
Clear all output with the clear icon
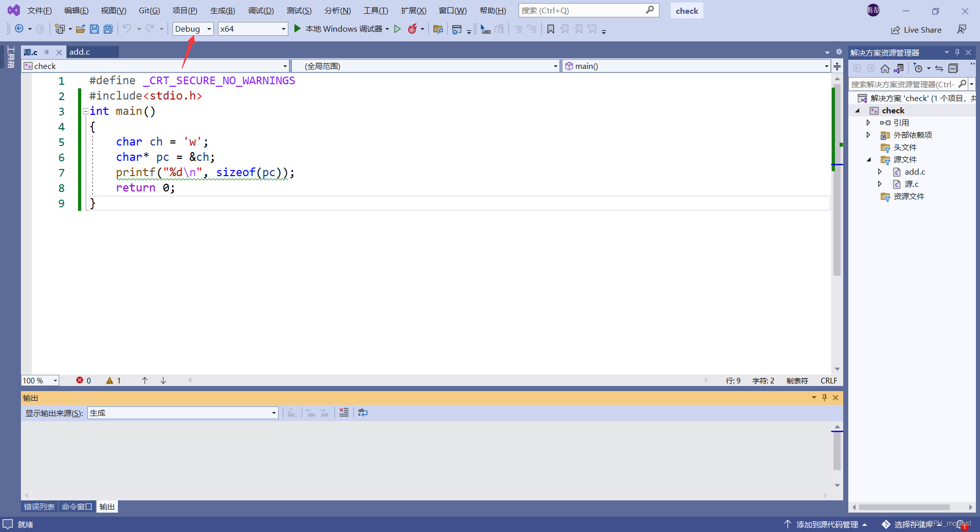pyautogui.click(x=344, y=413)
